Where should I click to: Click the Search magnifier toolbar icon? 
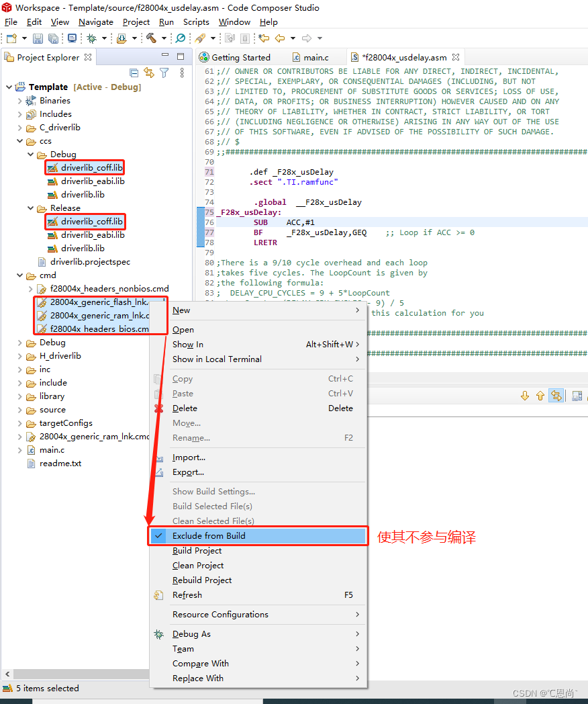181,38
